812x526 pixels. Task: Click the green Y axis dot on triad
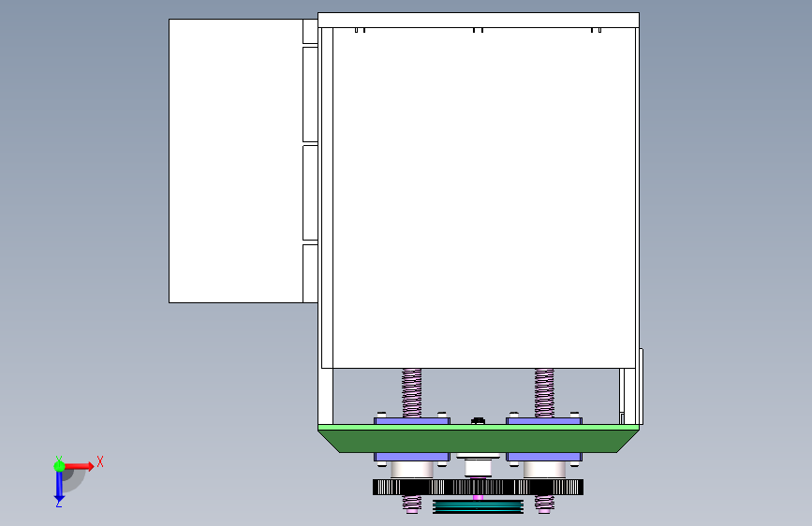[x=59, y=466]
